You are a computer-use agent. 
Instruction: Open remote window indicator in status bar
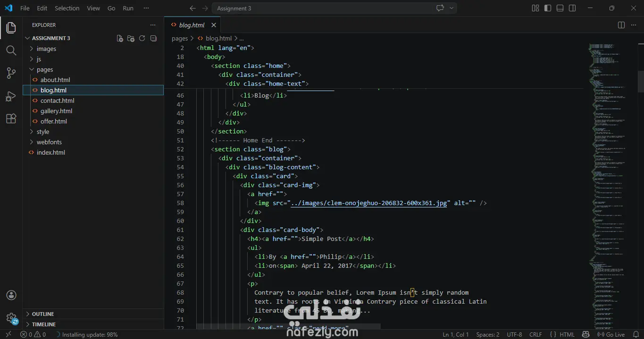click(x=8, y=334)
